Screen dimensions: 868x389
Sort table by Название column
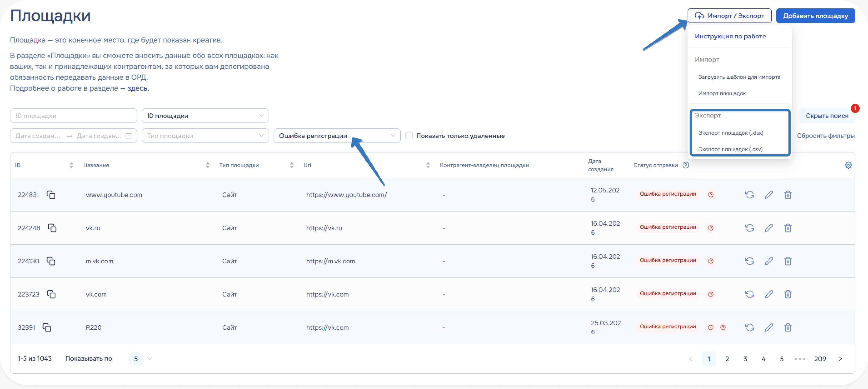point(207,165)
